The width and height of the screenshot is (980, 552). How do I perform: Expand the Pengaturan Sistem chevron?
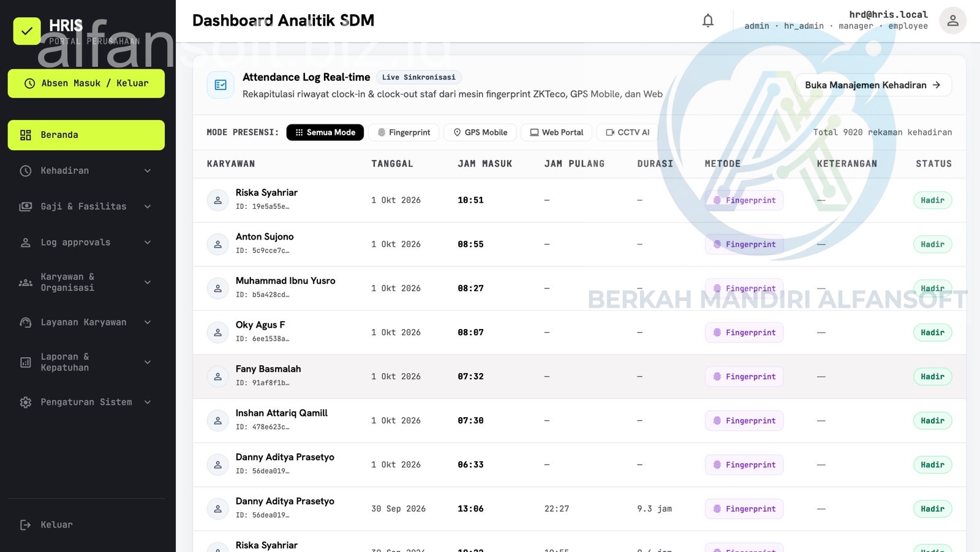tap(148, 403)
